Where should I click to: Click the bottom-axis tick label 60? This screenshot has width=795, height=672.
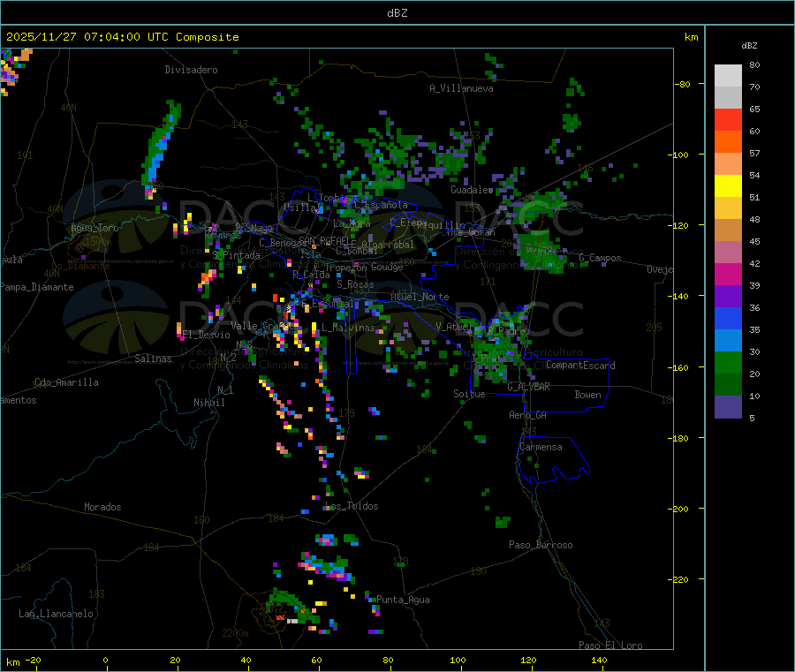[316, 660]
